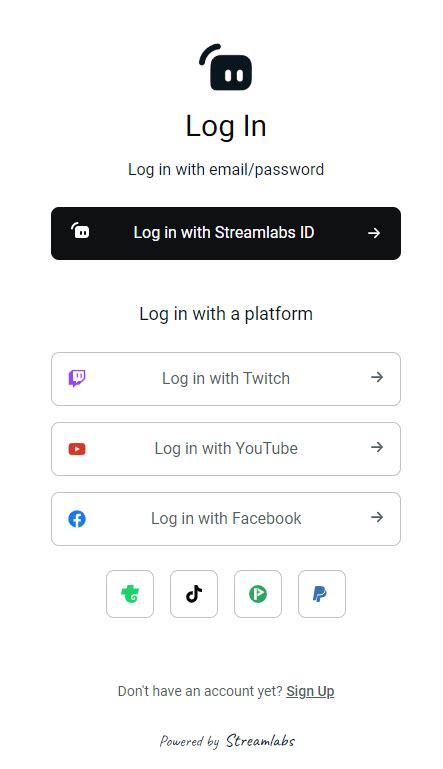The width and height of the screenshot is (443, 769).
Task: Choose Log in with Twitch
Action: click(x=226, y=379)
